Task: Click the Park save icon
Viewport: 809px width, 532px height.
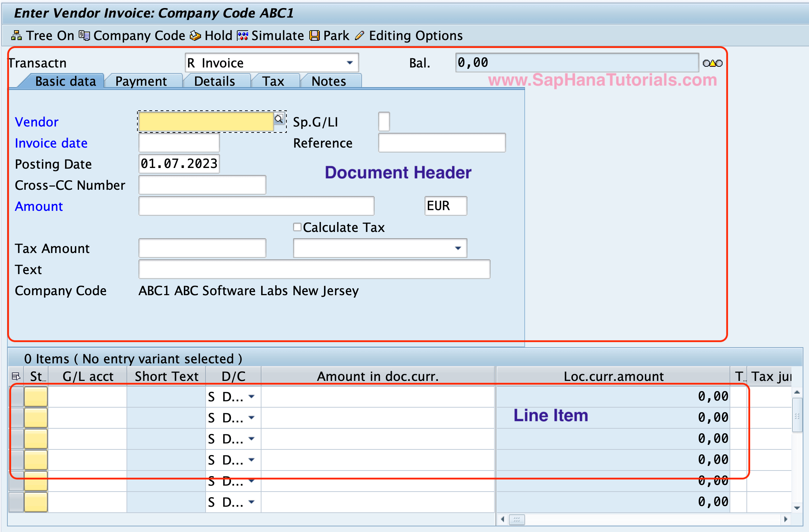Action: [x=314, y=35]
